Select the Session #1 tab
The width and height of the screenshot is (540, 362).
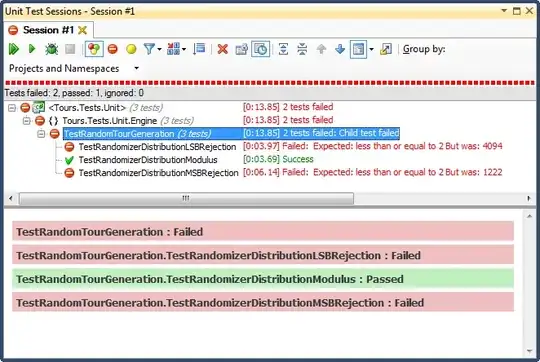coord(48,30)
